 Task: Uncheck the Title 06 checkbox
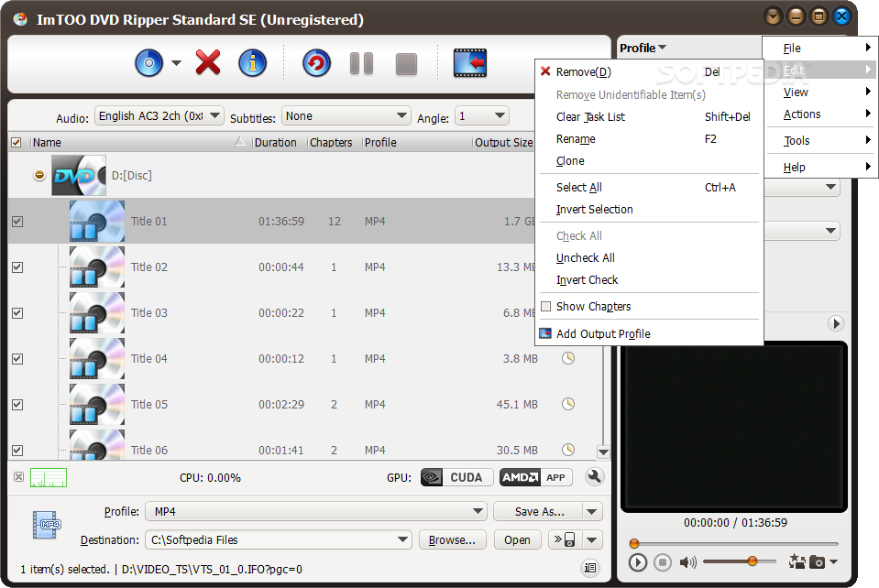[17, 451]
